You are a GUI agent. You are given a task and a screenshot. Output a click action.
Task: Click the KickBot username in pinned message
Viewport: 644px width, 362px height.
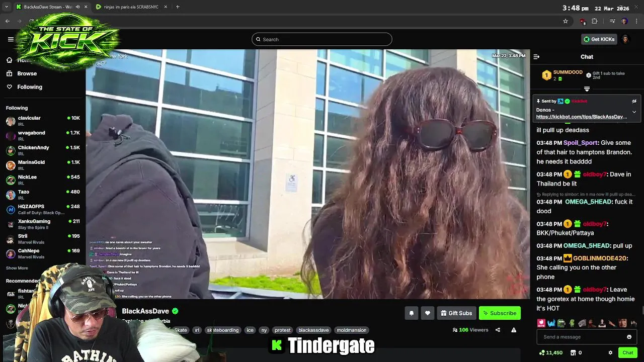(x=579, y=101)
